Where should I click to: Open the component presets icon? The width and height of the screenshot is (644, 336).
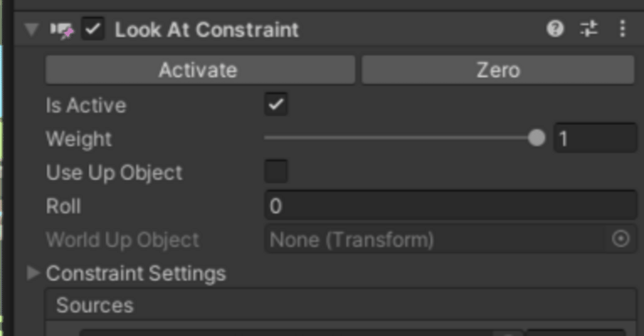click(589, 29)
